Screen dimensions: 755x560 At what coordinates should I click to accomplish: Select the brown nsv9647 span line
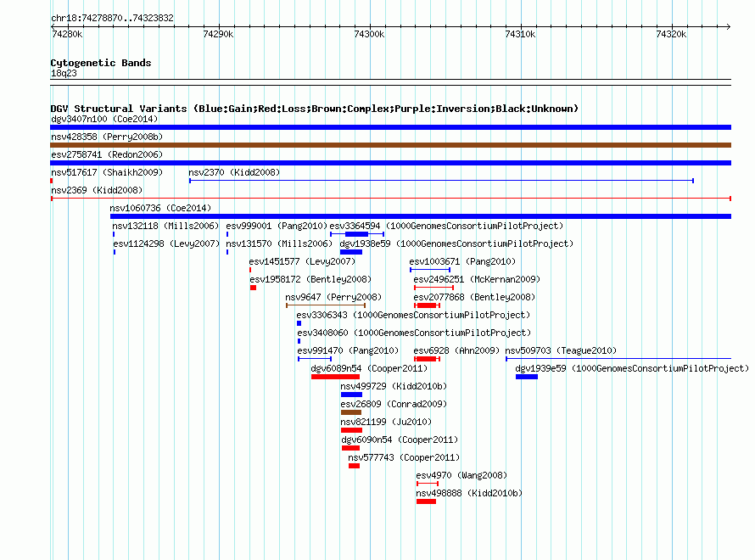point(326,305)
